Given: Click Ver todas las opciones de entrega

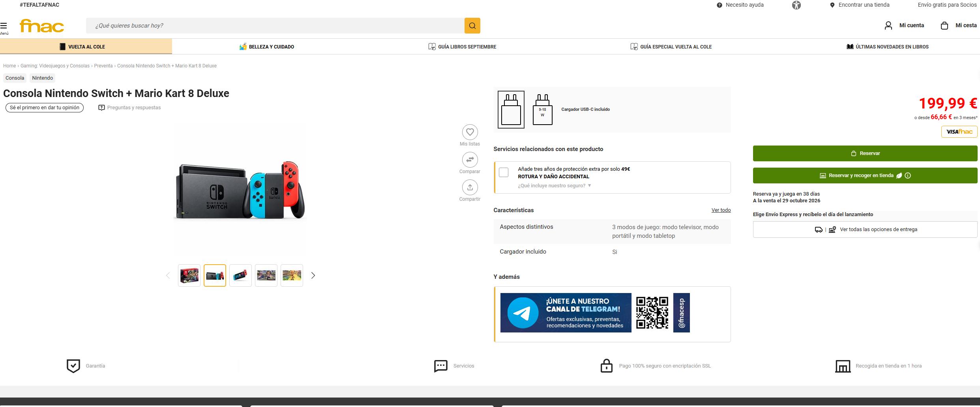Looking at the screenshot, I should pyautogui.click(x=865, y=230).
